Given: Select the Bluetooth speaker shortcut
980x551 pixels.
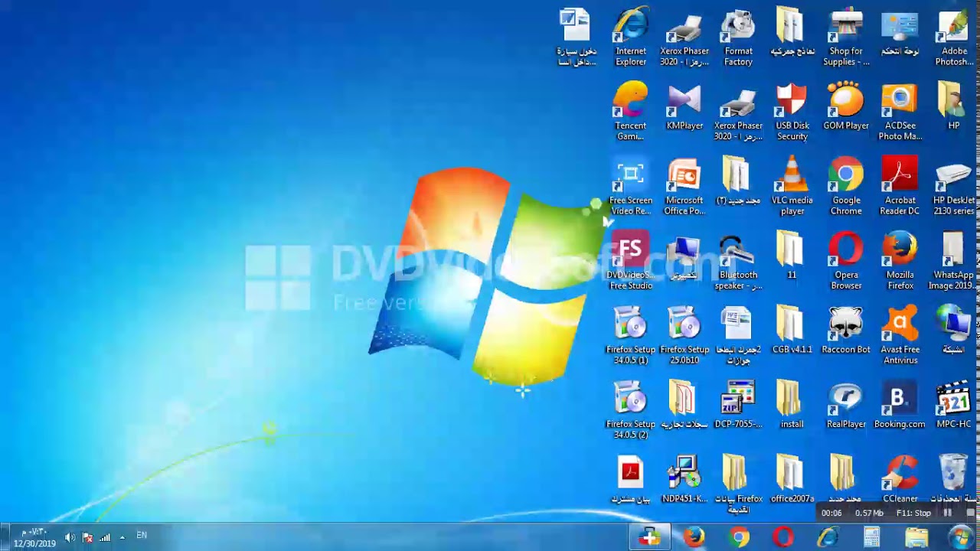Looking at the screenshot, I should point(738,261).
